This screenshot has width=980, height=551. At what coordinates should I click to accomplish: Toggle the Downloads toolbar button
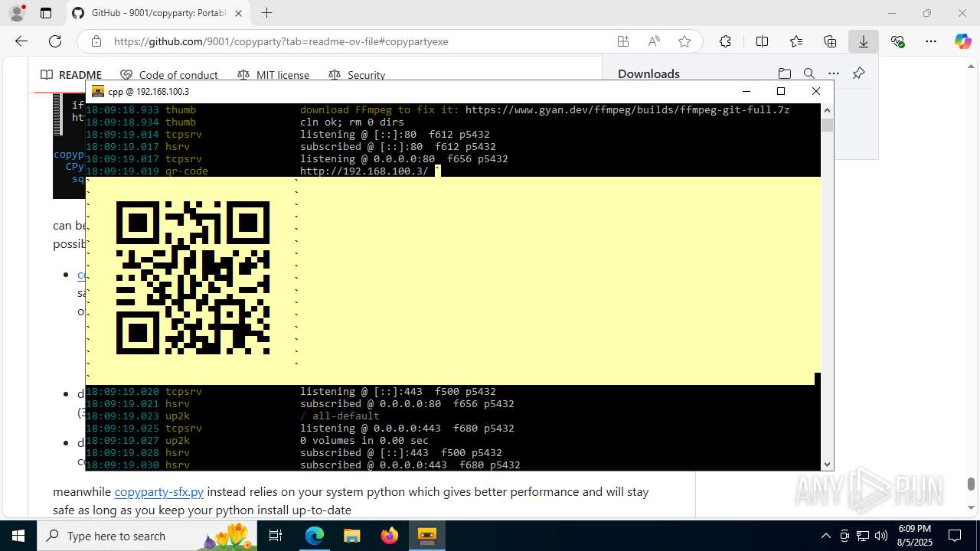pos(864,41)
